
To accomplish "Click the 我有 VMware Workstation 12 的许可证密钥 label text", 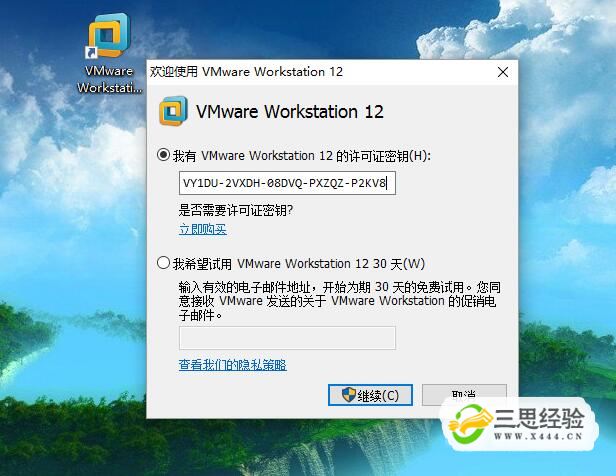I will [x=302, y=156].
